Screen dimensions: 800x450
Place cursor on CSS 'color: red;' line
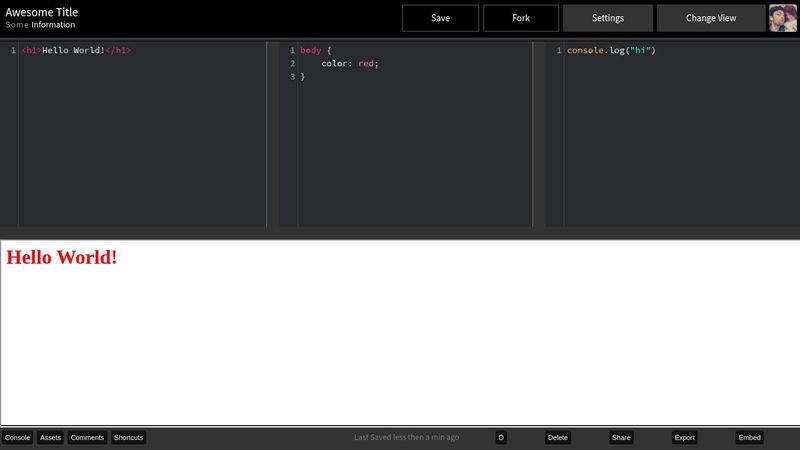point(350,63)
